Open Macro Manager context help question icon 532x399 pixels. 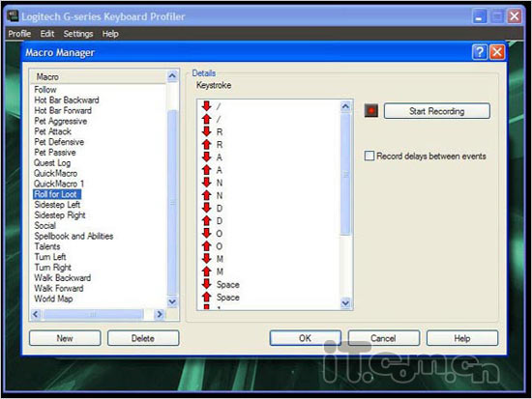479,52
